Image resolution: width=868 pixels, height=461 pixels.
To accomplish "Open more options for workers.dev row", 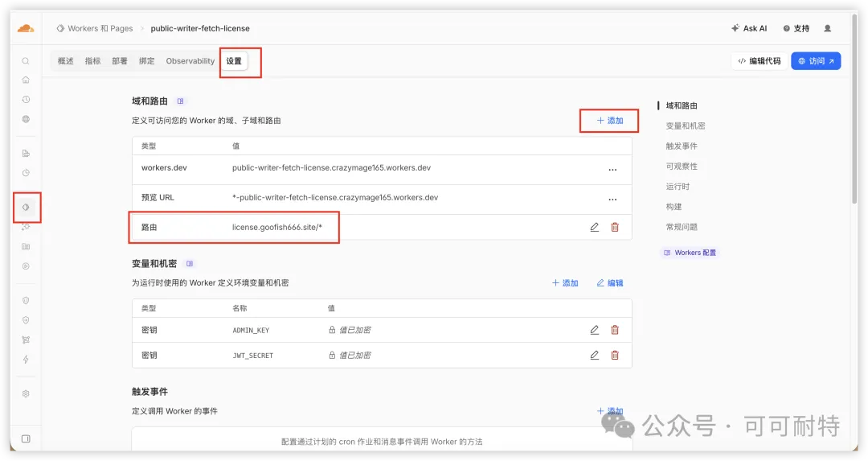I will [x=612, y=170].
